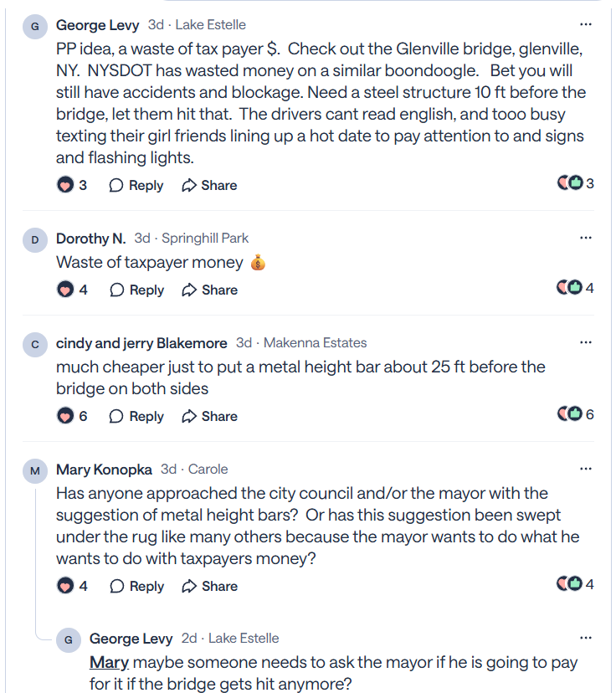Click the reply bubble icon on Blakemore's comment
The image size is (616, 693).
[x=117, y=416]
